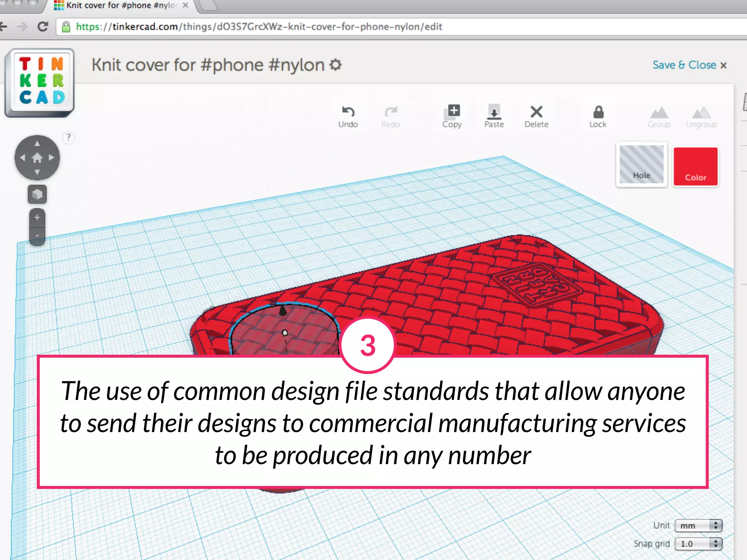747x560 pixels.
Task: Orbit view left arrow
Action: pos(23,158)
